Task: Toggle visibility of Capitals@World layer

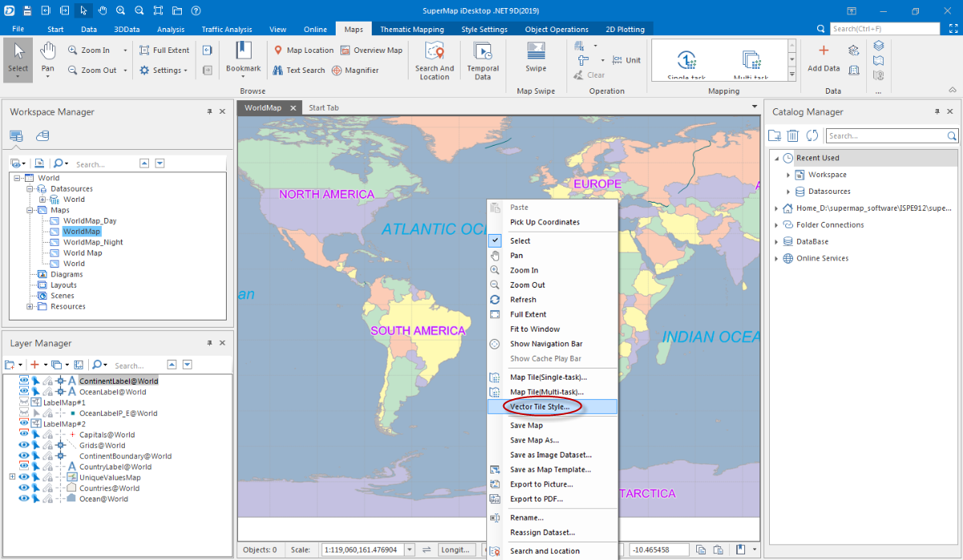Action: click(x=24, y=434)
